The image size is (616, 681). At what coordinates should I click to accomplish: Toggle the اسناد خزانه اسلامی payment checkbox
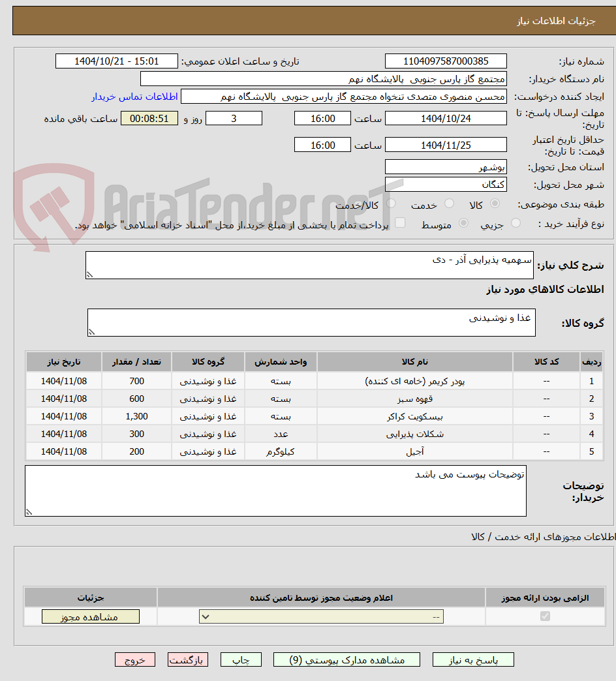400,223
